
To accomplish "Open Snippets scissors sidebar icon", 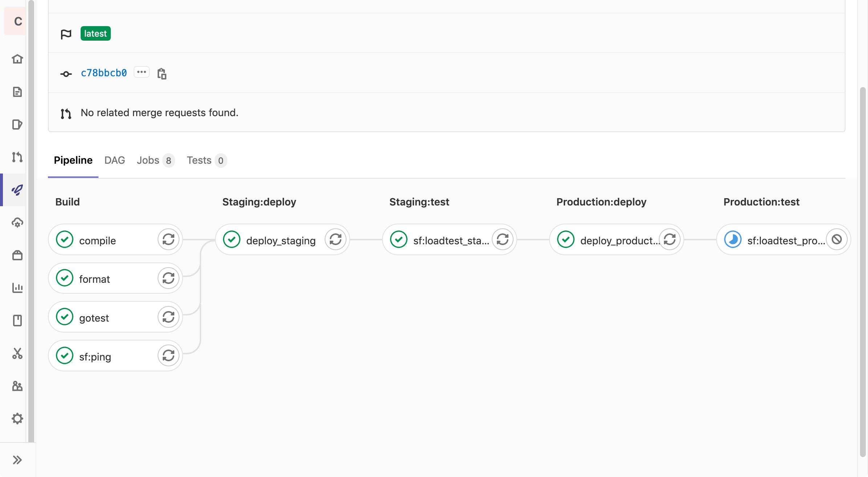I will pyautogui.click(x=17, y=353).
